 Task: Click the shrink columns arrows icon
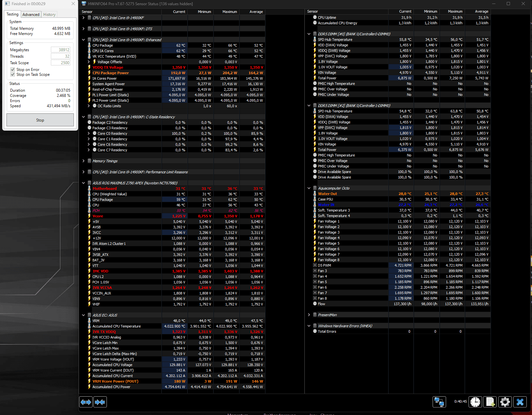click(x=100, y=402)
